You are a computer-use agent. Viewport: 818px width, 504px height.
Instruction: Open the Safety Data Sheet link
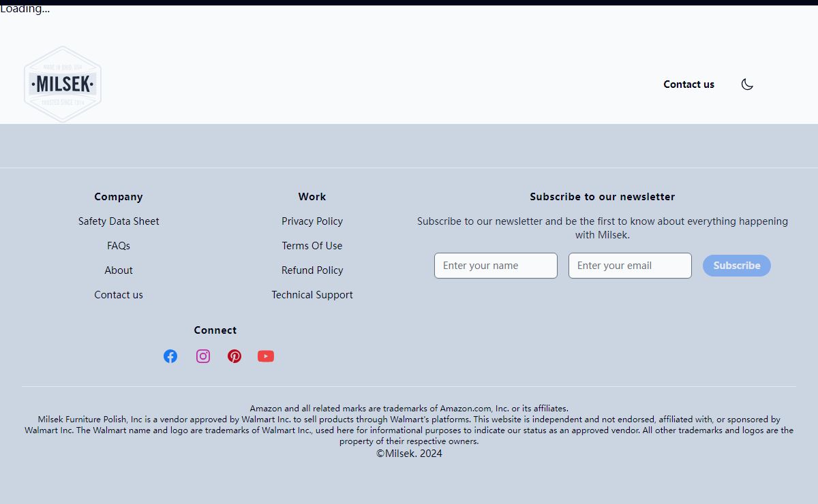point(119,221)
